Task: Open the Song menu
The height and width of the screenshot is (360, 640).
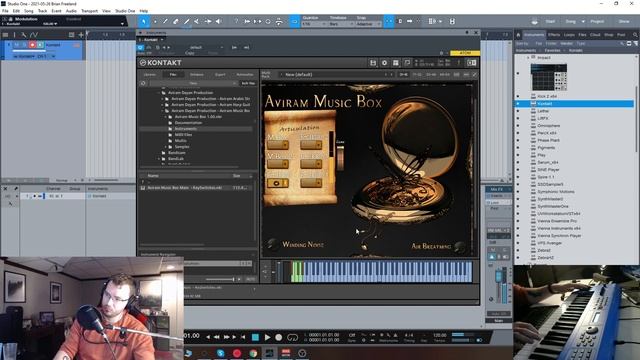Action: pyautogui.click(x=29, y=11)
